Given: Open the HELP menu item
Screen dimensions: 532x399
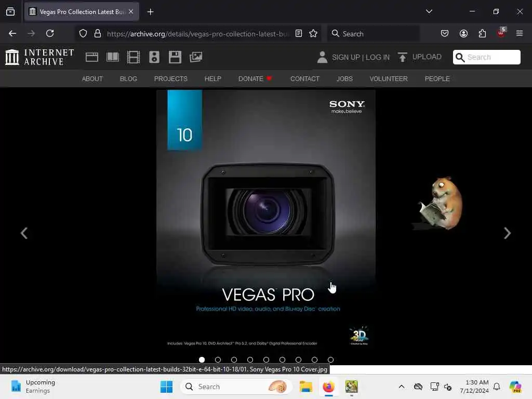Looking at the screenshot, I should pyautogui.click(x=212, y=79).
